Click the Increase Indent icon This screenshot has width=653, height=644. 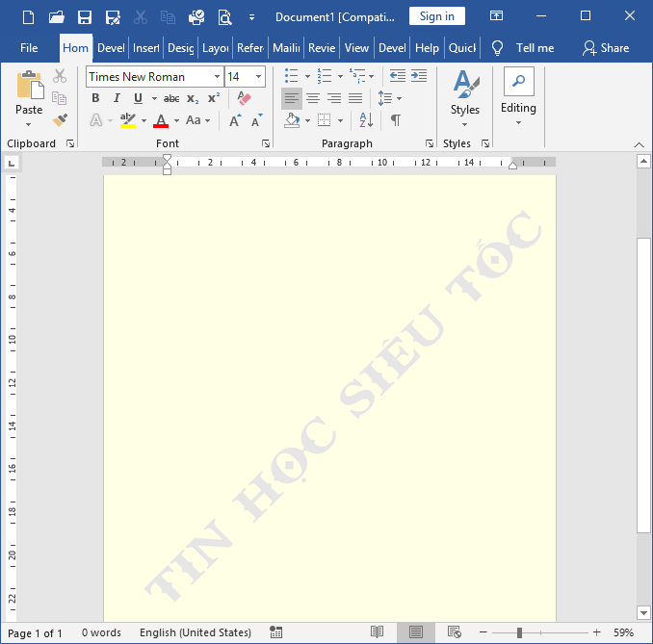(x=419, y=76)
